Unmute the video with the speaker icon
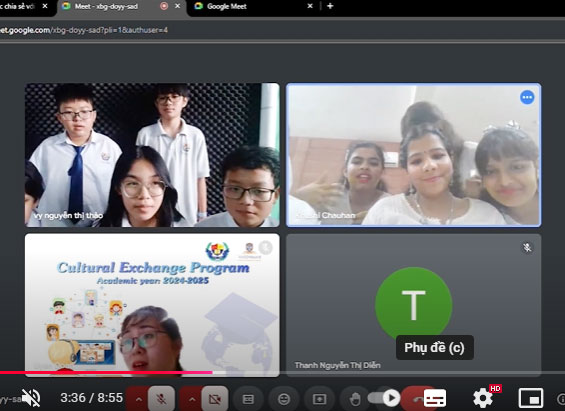This screenshot has width=565, height=411. coord(31,398)
